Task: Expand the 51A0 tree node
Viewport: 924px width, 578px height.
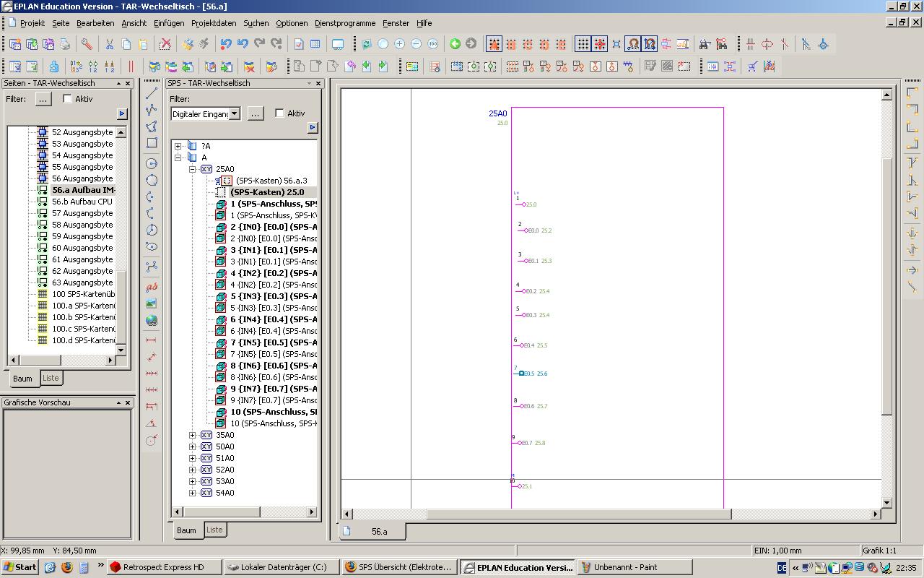Action: click(x=193, y=458)
